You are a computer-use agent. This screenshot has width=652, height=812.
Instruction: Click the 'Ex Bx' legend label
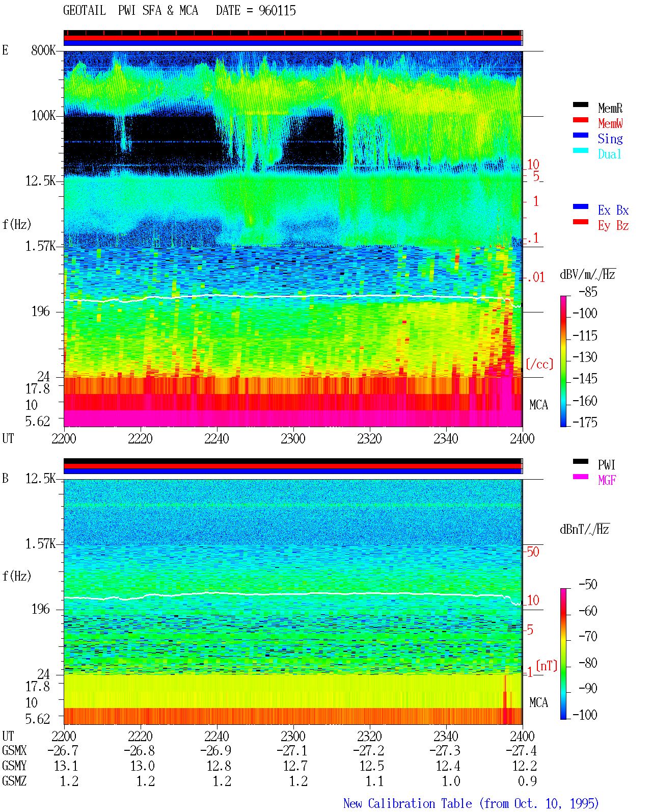click(613, 210)
